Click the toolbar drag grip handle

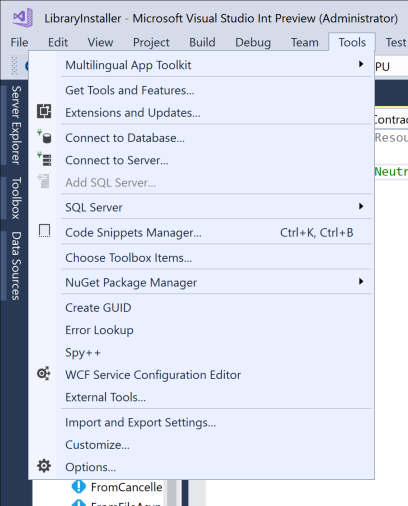click(14, 66)
